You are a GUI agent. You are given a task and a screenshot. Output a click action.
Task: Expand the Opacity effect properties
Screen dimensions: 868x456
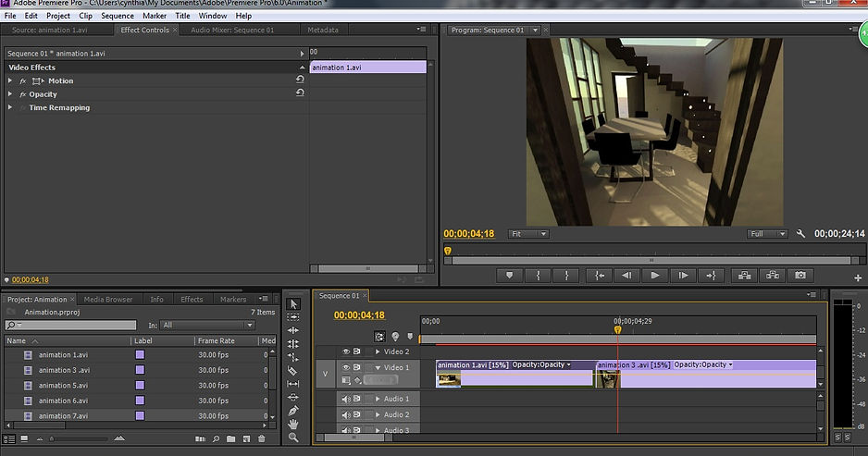click(10, 94)
